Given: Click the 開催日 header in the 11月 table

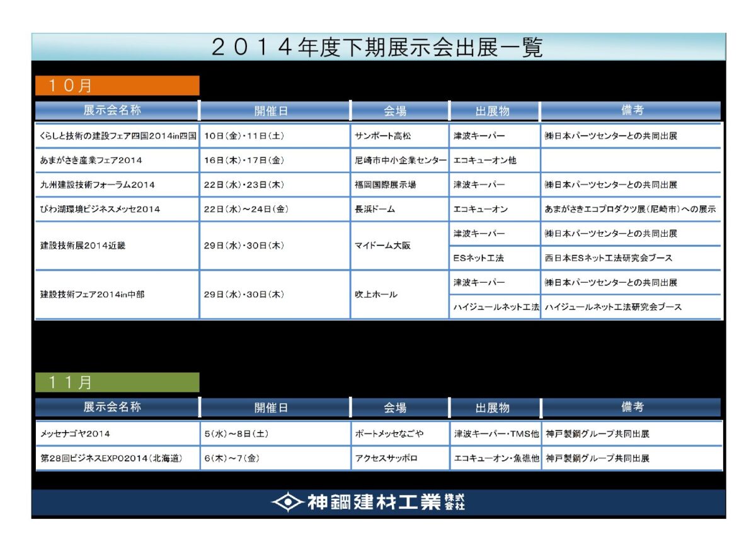Looking at the screenshot, I should click(x=275, y=407).
